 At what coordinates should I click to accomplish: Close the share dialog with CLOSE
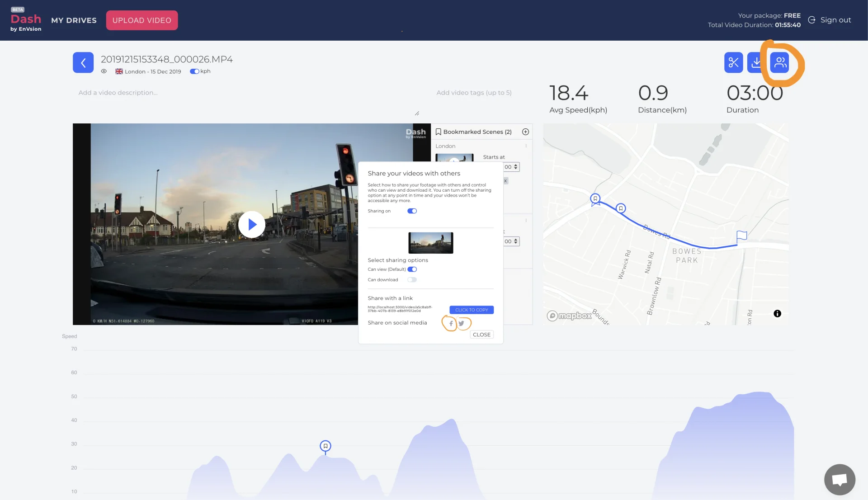pyautogui.click(x=481, y=335)
